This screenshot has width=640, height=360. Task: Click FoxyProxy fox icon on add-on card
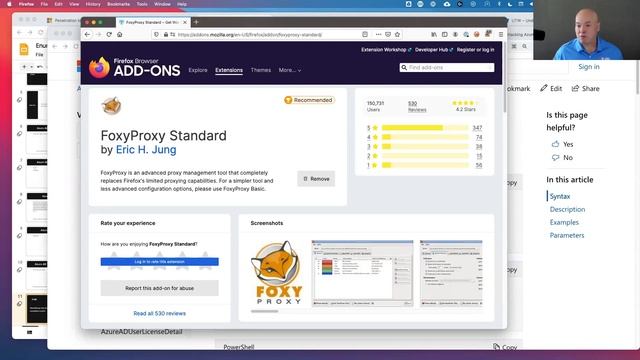click(x=111, y=106)
